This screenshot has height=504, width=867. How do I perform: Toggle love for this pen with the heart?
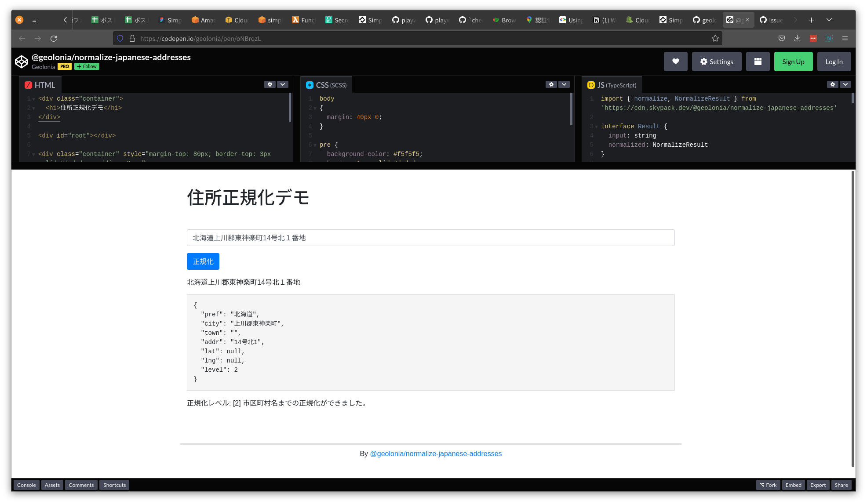tap(676, 62)
